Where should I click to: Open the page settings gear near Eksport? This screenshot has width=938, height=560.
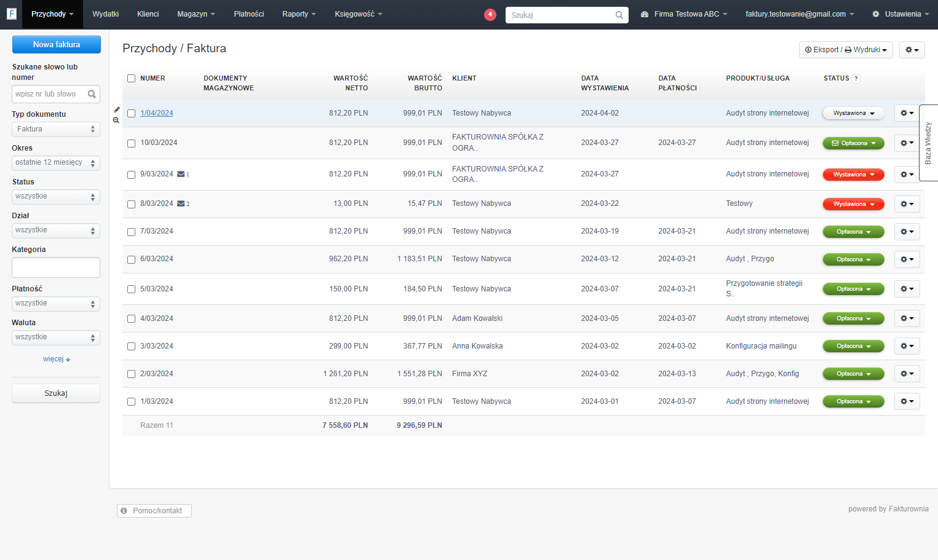point(912,50)
